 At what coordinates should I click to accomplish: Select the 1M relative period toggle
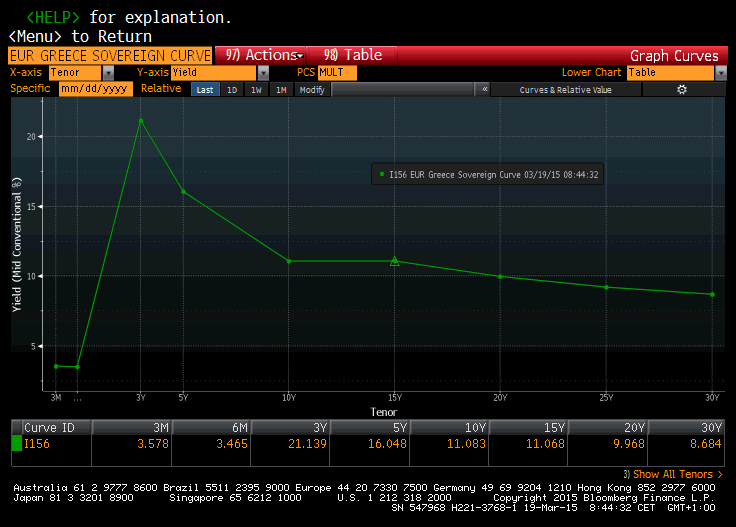[281, 90]
